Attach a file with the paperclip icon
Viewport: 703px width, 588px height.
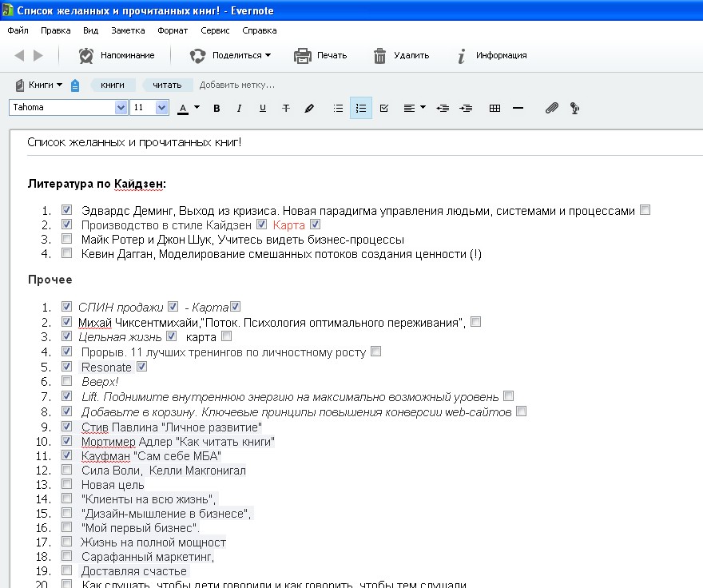click(x=551, y=108)
